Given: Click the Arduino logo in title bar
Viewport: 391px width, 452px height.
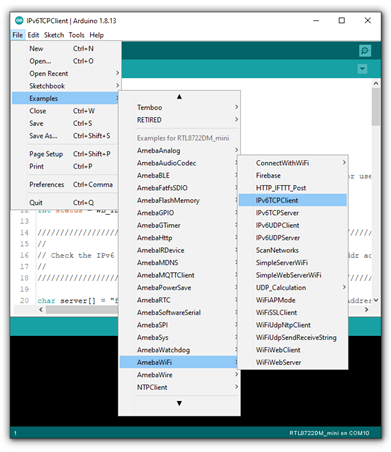Looking at the screenshot, I should (19, 21).
